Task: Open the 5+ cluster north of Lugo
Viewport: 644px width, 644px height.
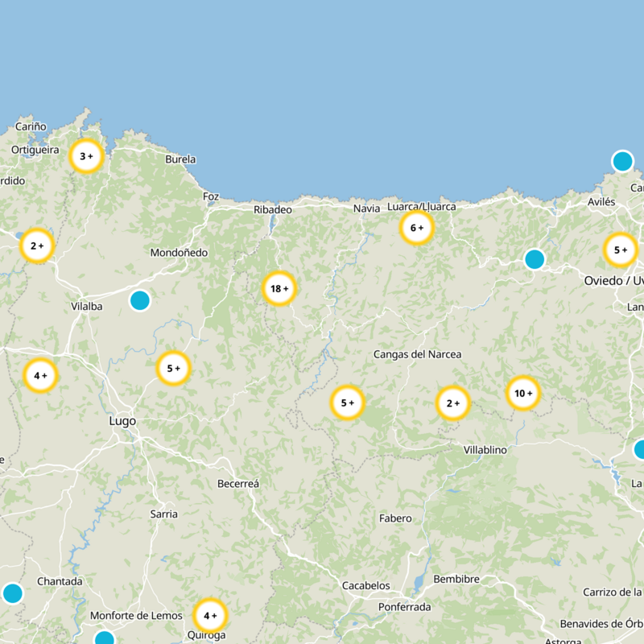Action: (x=173, y=369)
